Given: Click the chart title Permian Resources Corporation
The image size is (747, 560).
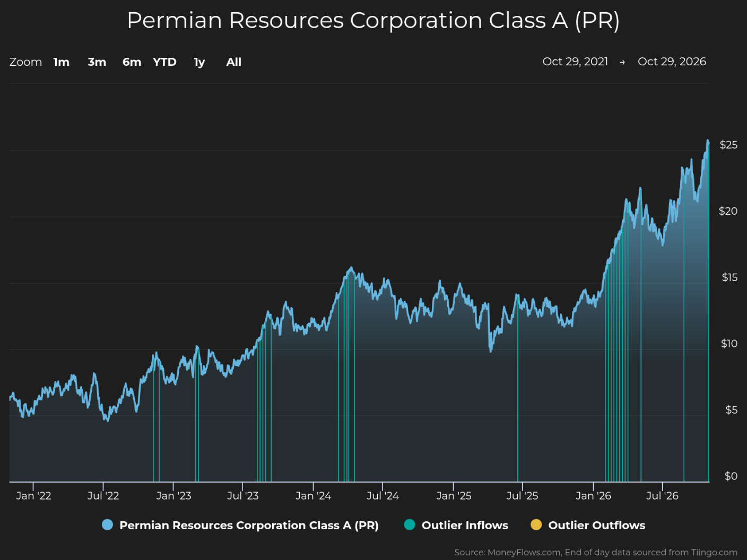Looking at the screenshot, I should click(x=373, y=21).
